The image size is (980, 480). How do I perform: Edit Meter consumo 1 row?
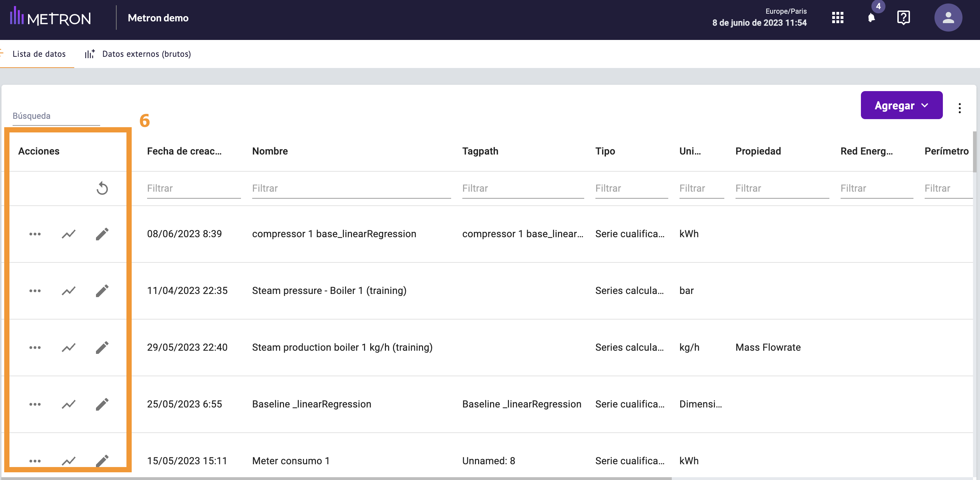[x=102, y=461]
